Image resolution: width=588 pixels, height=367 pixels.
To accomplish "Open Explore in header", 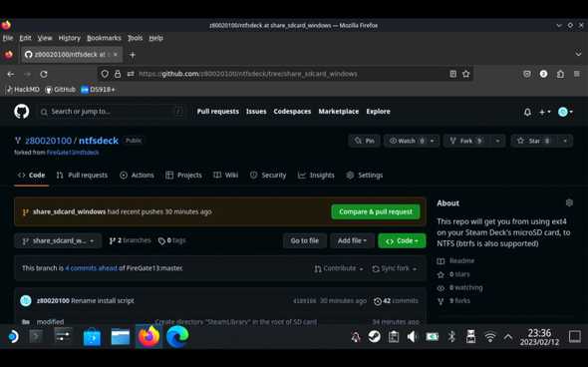I will (x=378, y=112).
